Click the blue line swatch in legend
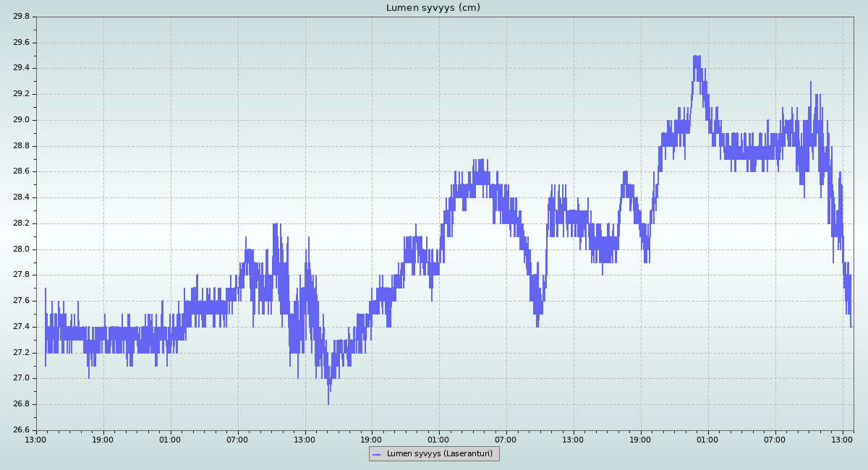The width and height of the screenshot is (868, 470). point(376,454)
